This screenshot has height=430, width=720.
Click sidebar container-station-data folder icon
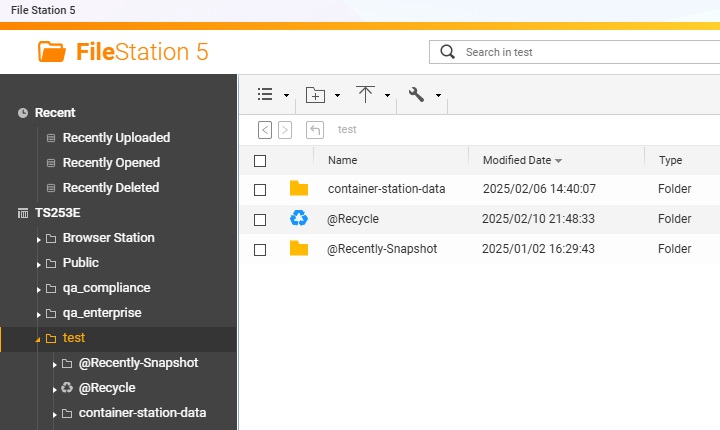[67, 413]
